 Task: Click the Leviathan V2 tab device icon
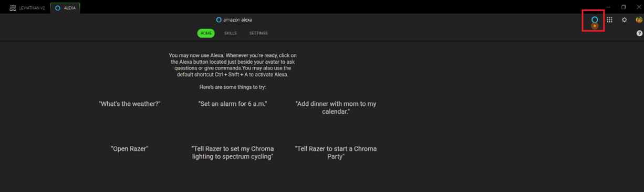(x=13, y=8)
